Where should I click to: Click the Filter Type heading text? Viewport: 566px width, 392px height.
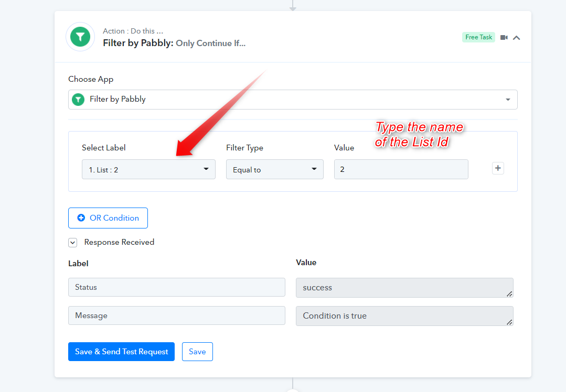244,148
